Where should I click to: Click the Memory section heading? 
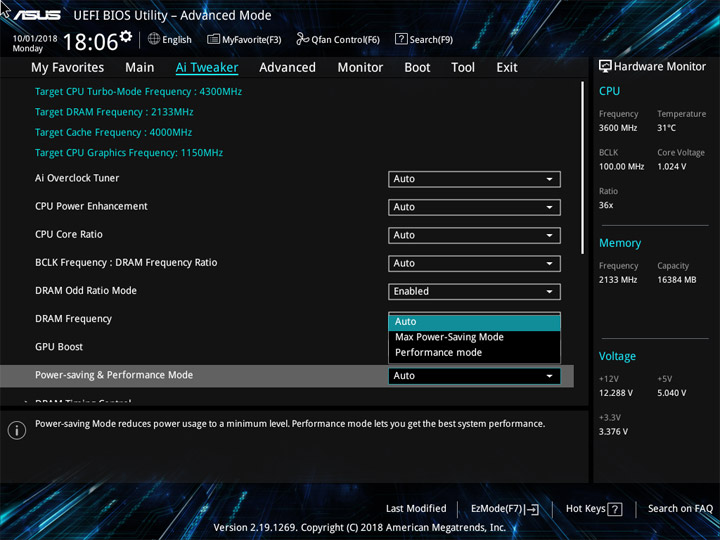tap(620, 243)
